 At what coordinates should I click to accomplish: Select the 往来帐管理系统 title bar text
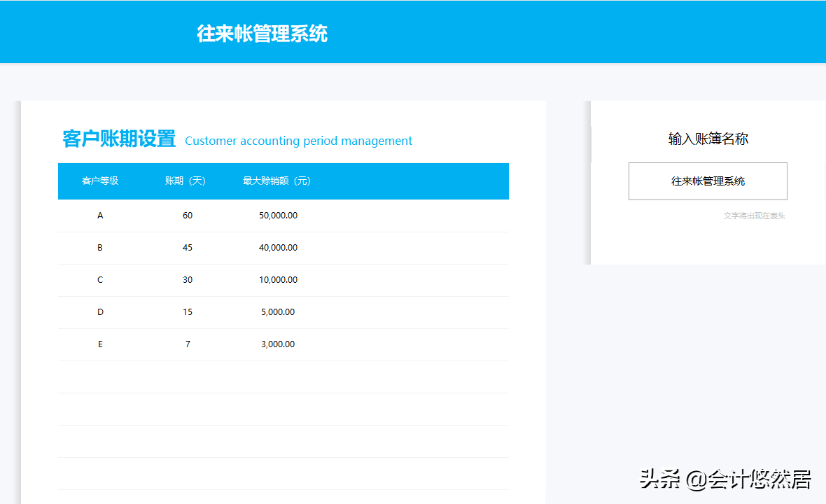[x=262, y=34]
